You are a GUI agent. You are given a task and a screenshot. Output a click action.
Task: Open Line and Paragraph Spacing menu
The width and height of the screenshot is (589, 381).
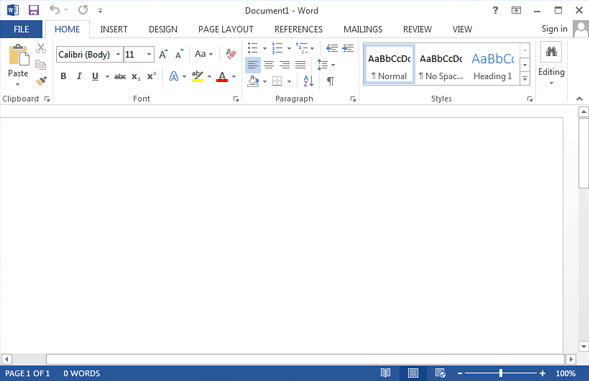click(326, 65)
